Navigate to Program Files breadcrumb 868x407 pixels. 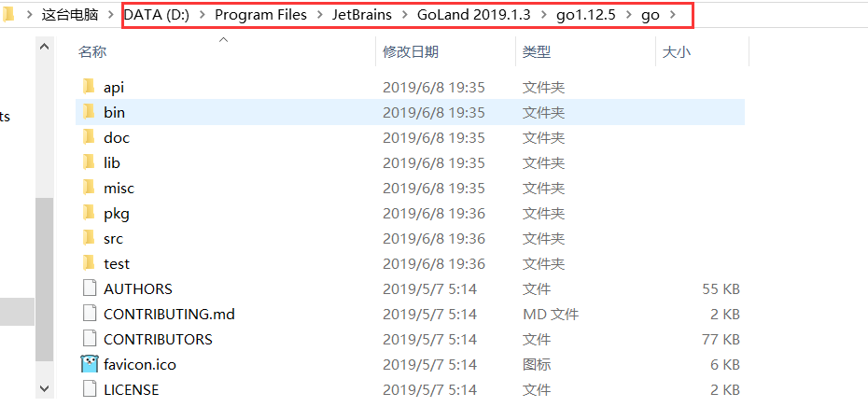click(x=260, y=15)
